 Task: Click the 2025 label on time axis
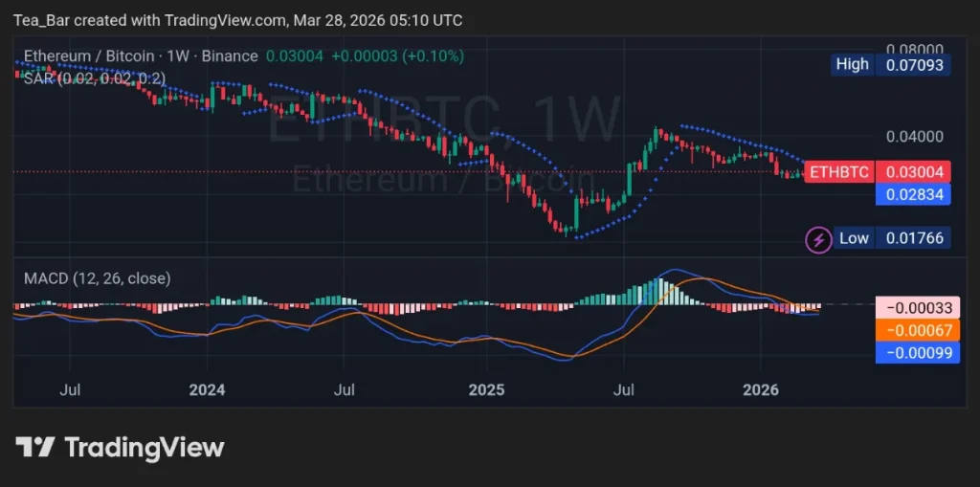click(x=484, y=389)
